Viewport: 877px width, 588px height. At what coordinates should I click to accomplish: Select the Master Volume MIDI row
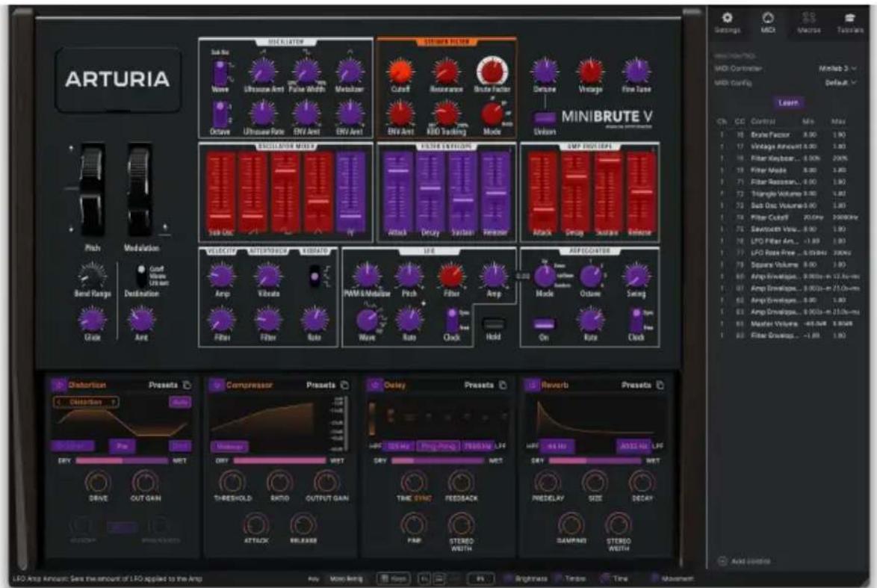(783, 324)
